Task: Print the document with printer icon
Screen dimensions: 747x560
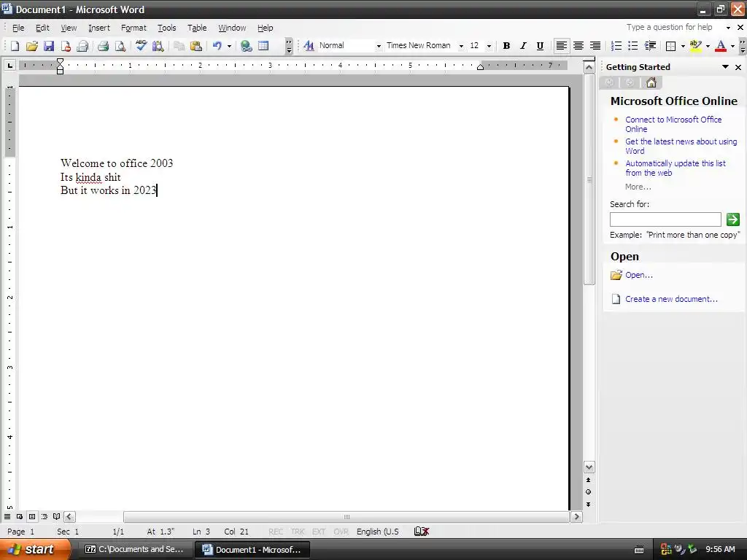Action: (x=103, y=46)
